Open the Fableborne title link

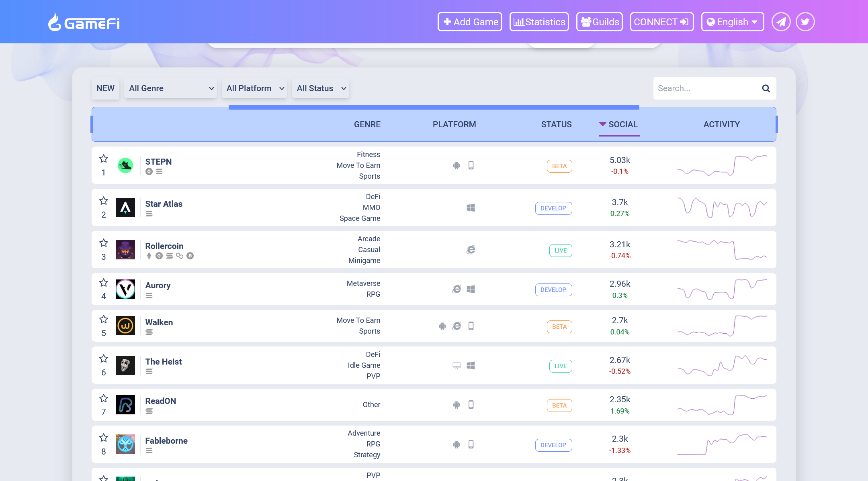pyautogui.click(x=166, y=440)
